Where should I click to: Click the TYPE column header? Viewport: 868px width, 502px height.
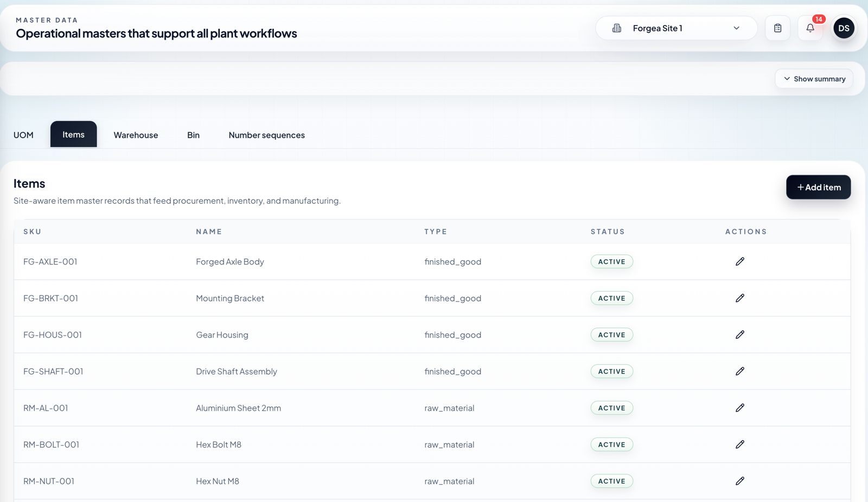[x=436, y=231]
